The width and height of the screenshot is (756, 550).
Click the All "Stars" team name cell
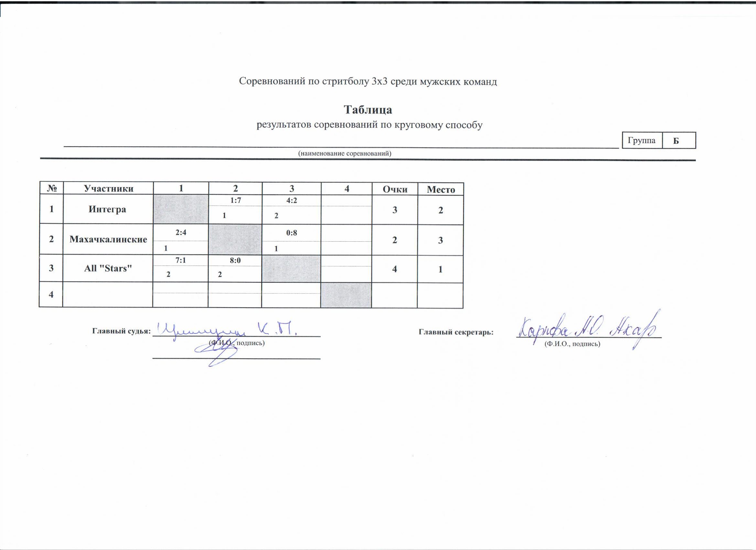tap(108, 268)
